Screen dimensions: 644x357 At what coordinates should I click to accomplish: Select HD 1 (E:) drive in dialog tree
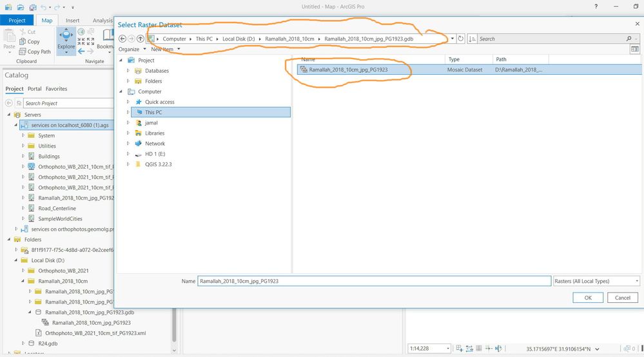[x=155, y=154]
